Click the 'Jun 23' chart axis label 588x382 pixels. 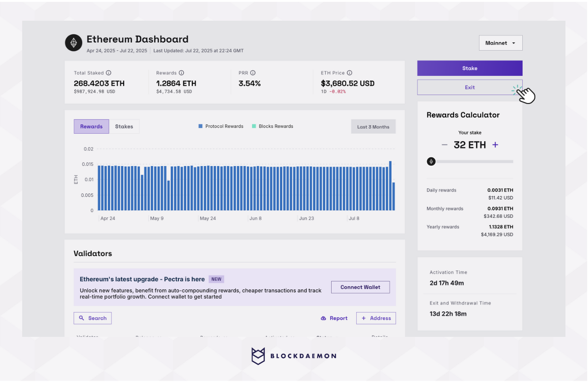(x=306, y=218)
